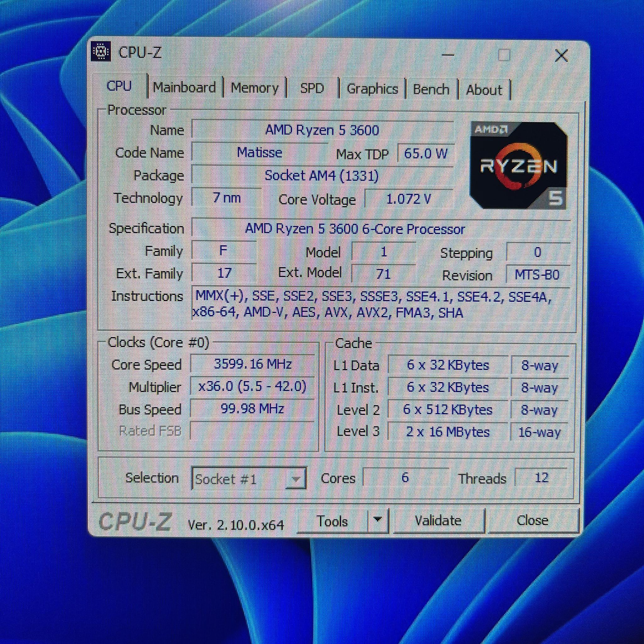Viewport: 644px width, 644px height.
Task: Click the multiplier value x36.0 (5.5 - 42.0)
Action: pyautogui.click(x=252, y=386)
